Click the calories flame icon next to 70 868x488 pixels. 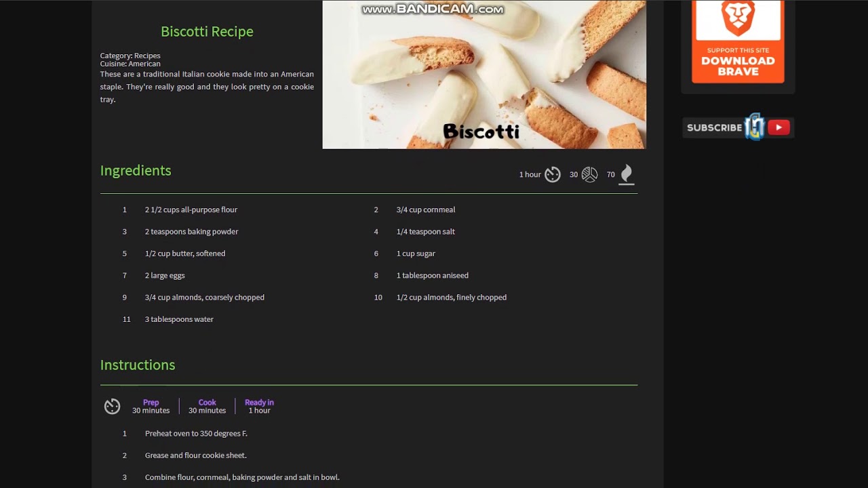627,174
